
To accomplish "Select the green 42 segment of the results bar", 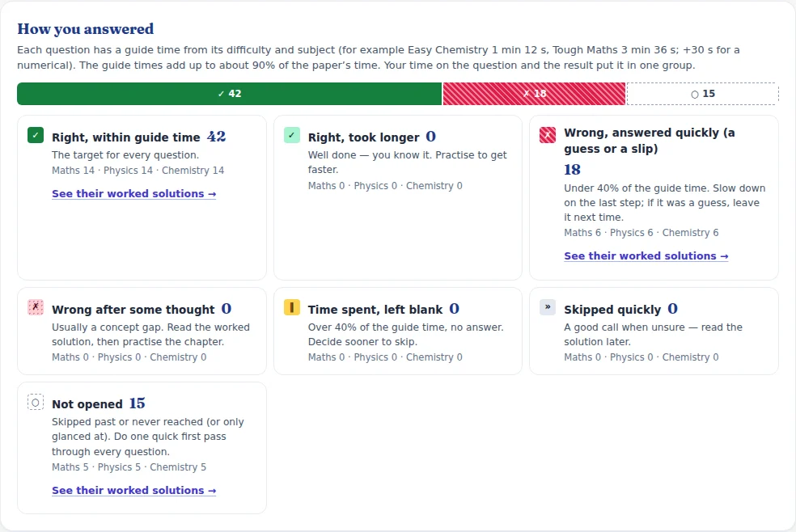I will (230, 94).
